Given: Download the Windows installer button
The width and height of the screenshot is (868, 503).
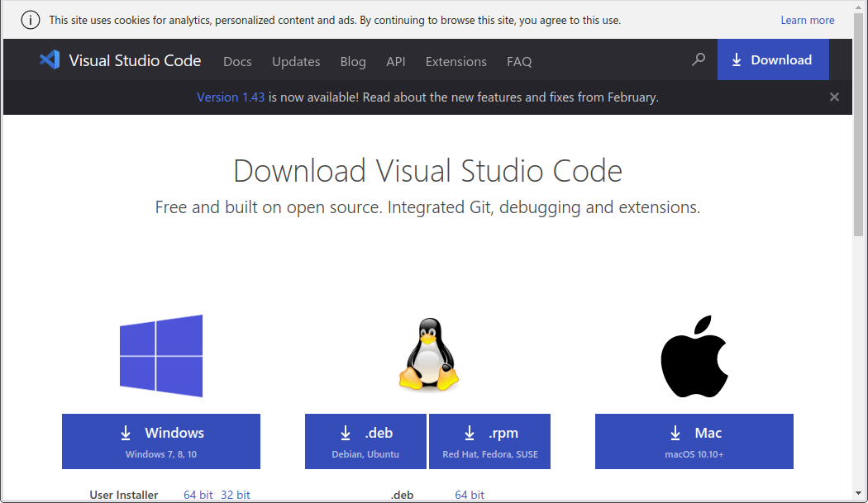Looking at the screenshot, I should 161,442.
